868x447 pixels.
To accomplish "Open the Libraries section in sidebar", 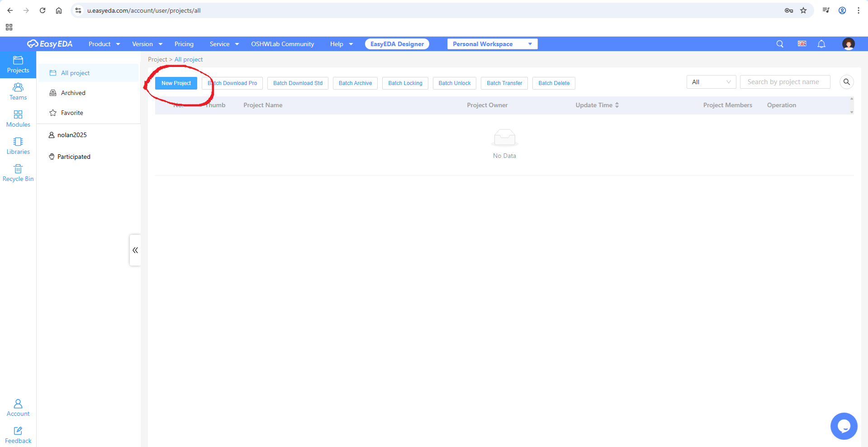I will [x=18, y=146].
